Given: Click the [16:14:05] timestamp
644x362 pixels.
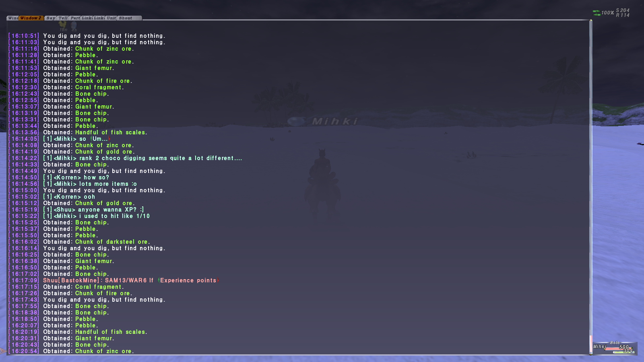Looking at the screenshot, I should [x=24, y=139].
